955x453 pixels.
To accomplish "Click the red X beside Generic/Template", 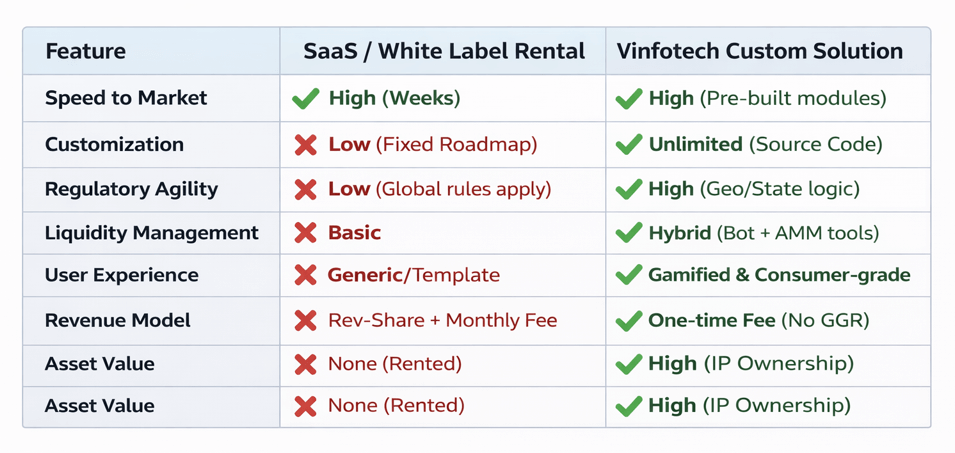I will click(305, 275).
